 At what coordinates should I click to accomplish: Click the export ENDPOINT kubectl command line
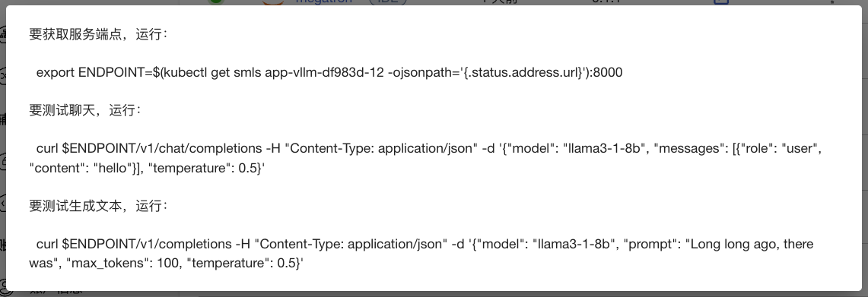[329, 72]
